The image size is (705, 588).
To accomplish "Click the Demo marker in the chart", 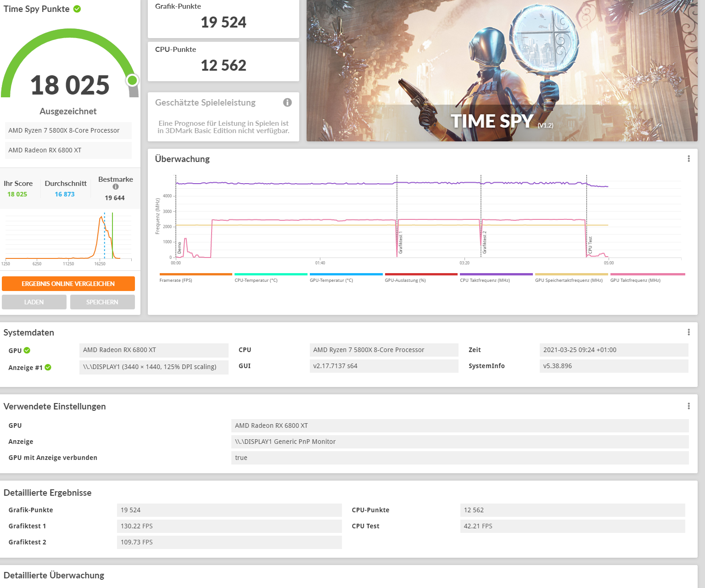I will [x=179, y=248].
